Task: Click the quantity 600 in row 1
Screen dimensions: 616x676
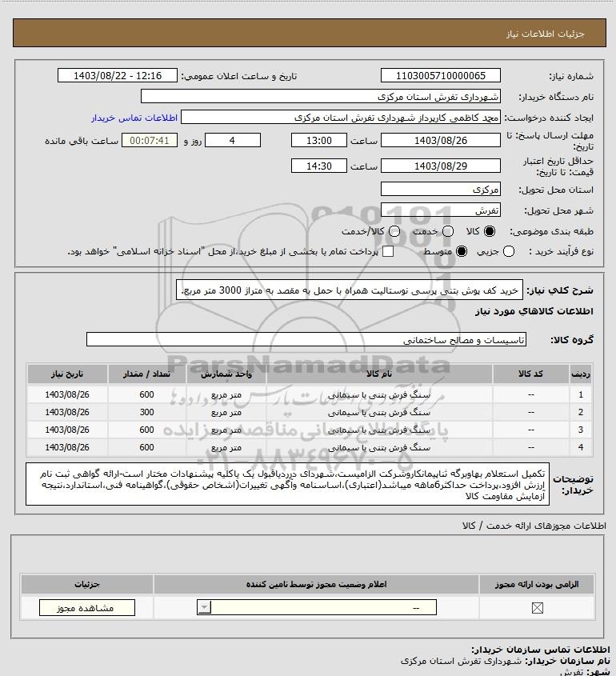Action: click(146, 394)
